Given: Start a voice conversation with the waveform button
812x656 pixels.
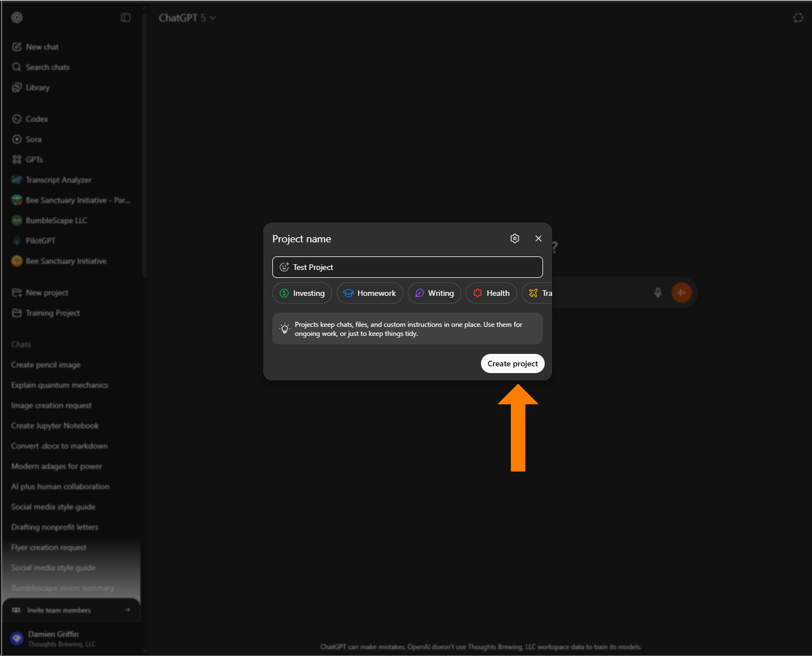Looking at the screenshot, I should (x=682, y=292).
